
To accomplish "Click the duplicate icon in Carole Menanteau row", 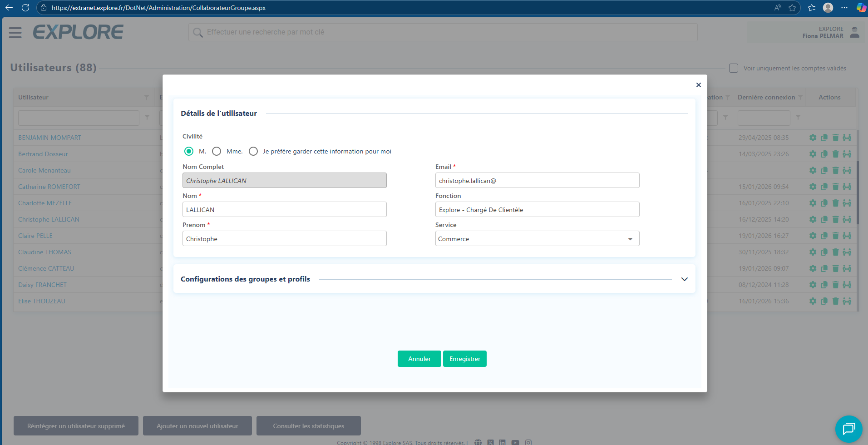I will click(x=824, y=170).
